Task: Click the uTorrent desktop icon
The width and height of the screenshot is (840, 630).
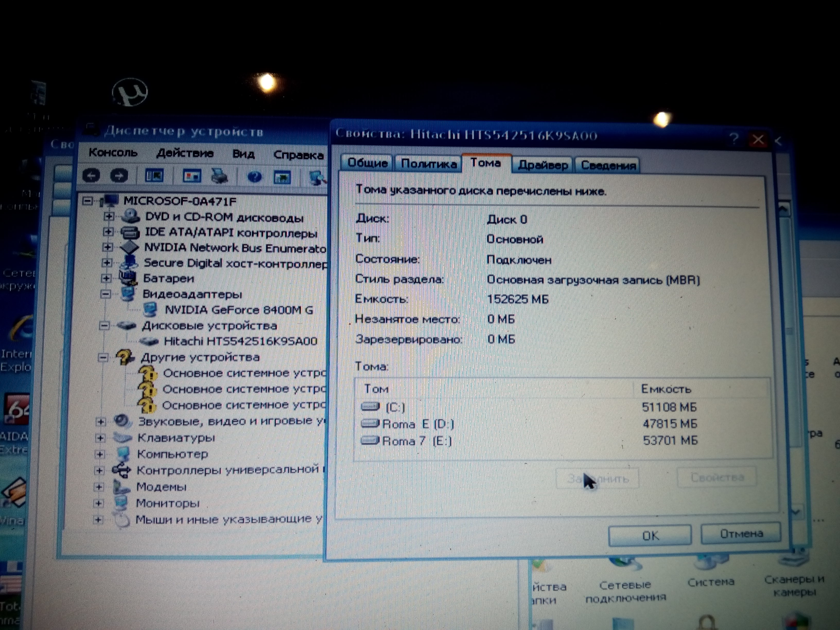Action: (x=130, y=92)
